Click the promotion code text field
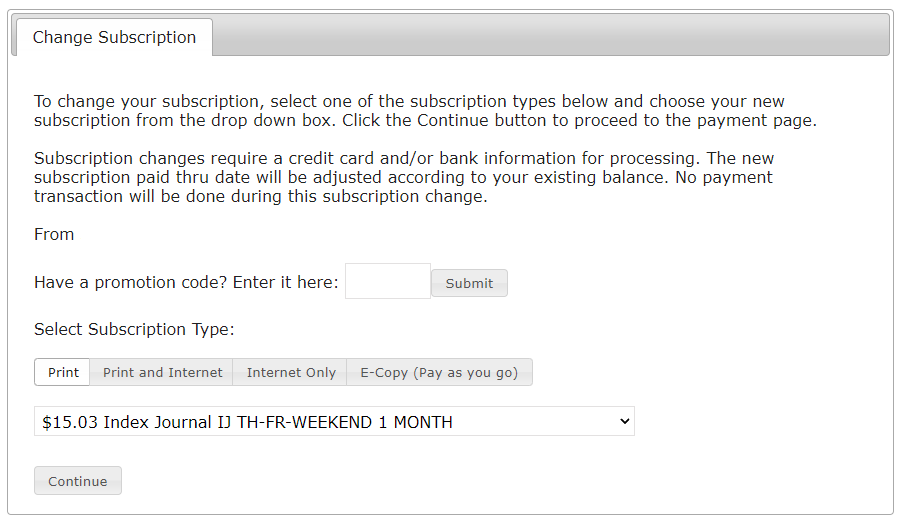 click(x=387, y=281)
